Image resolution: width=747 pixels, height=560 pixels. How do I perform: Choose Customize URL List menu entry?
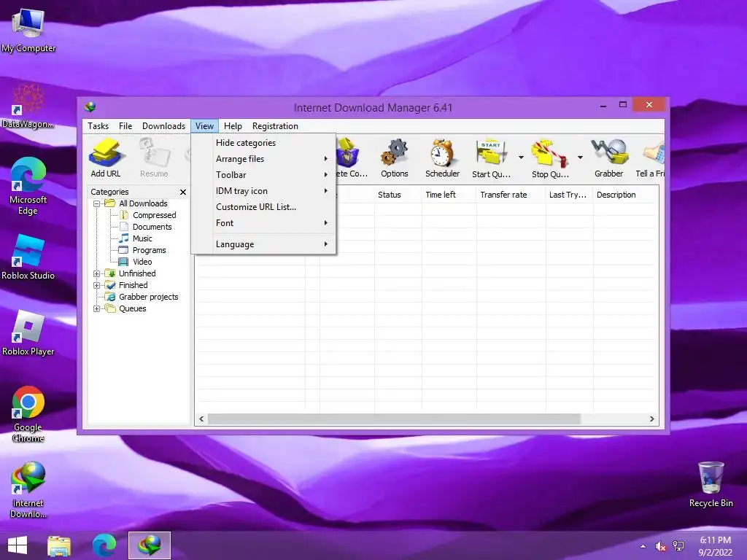(263, 207)
